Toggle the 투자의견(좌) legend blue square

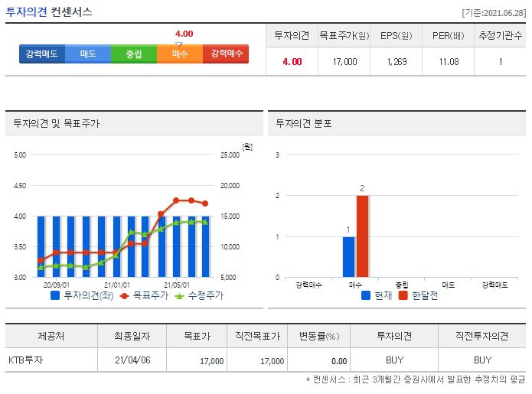tap(55, 295)
